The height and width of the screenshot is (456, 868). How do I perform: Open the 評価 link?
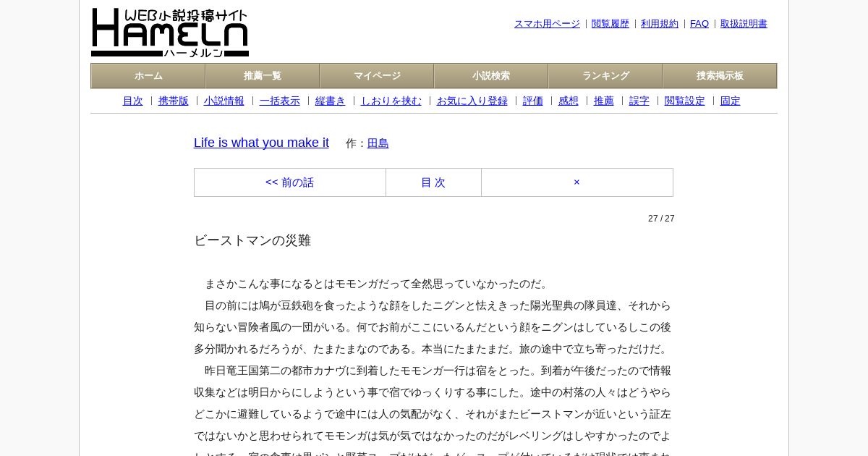pyautogui.click(x=533, y=101)
